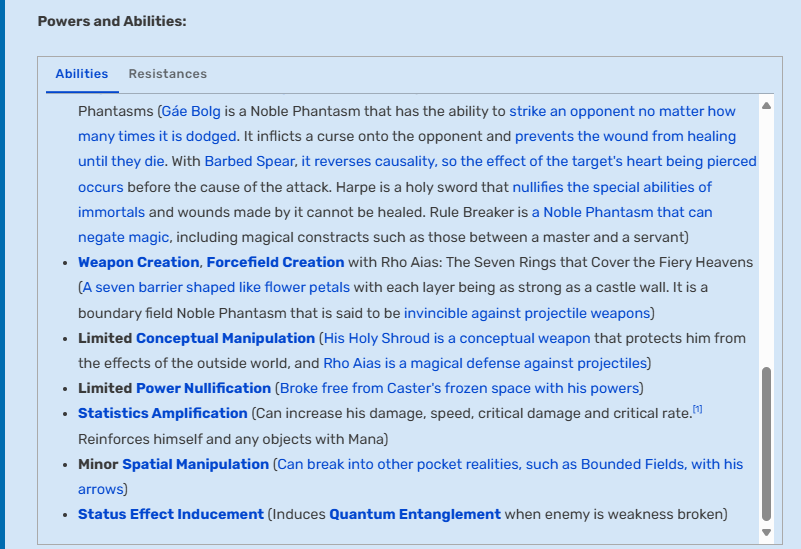Image resolution: width=801 pixels, height=549 pixels.
Task: Open the Statistics Amplification link
Action: pos(162,413)
